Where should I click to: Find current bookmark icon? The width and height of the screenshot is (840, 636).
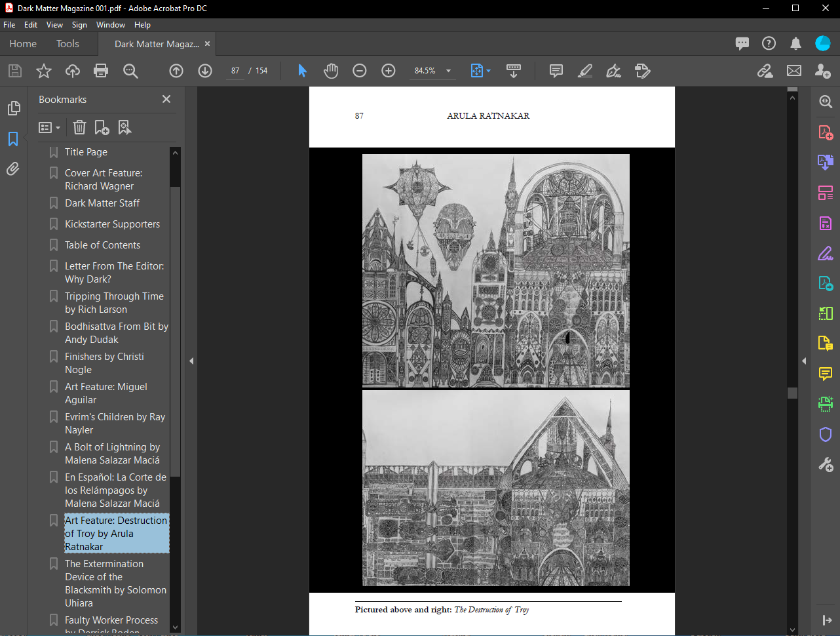pos(124,127)
